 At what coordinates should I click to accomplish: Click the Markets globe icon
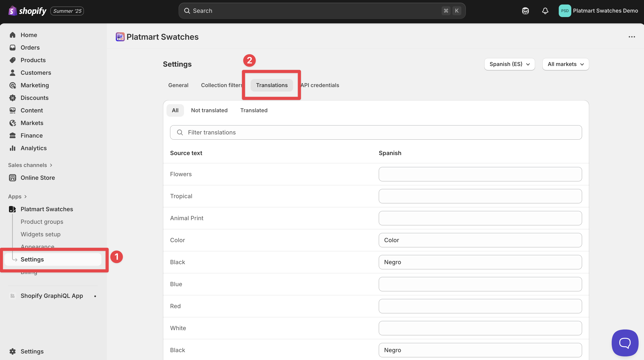(x=13, y=123)
